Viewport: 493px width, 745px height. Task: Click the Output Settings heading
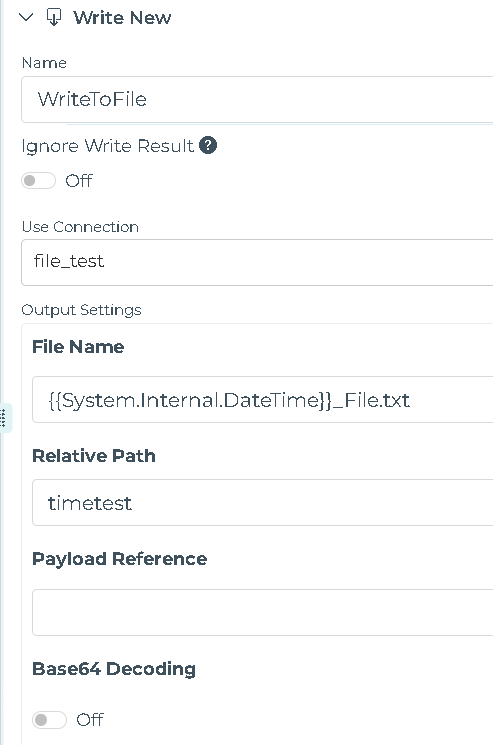tap(82, 310)
